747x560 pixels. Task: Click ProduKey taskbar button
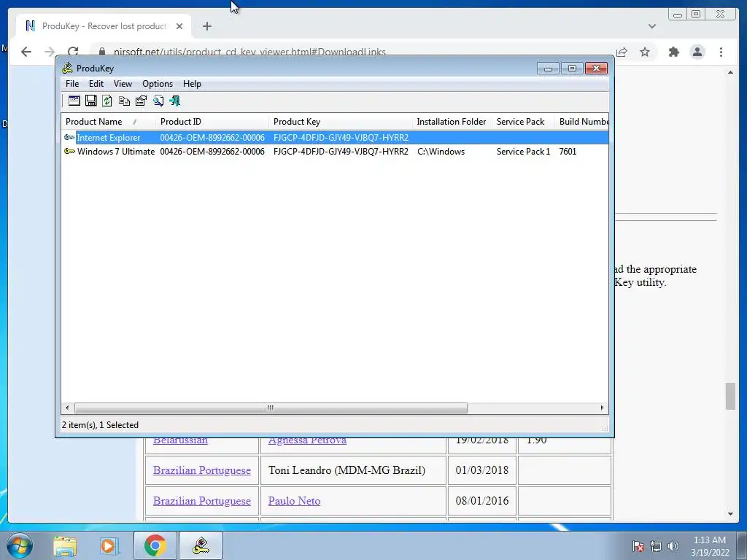coord(201,545)
